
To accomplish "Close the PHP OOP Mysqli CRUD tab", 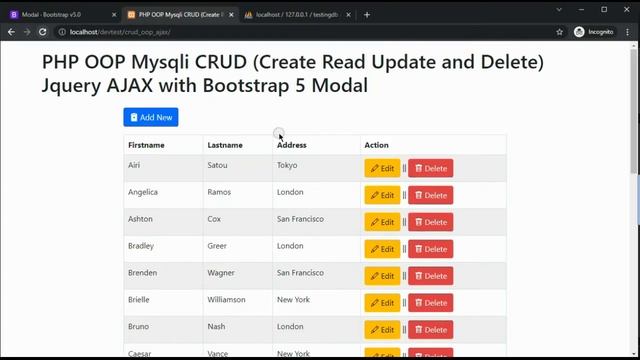I will [231, 15].
